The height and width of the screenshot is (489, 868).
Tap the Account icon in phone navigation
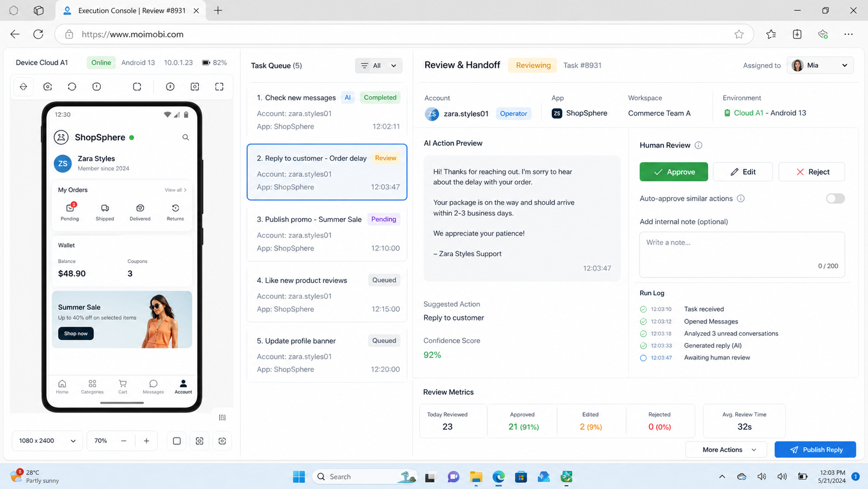(183, 387)
